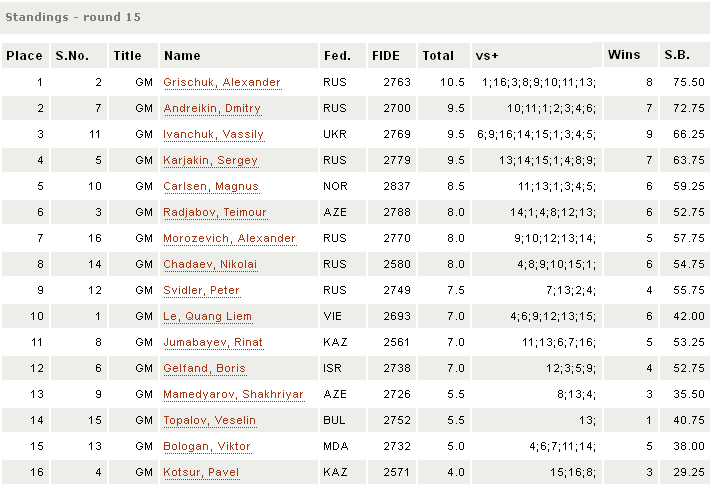This screenshot has height=486, width=710.
Task: Select Jumabayev, Rinat player link
Action: click(212, 342)
